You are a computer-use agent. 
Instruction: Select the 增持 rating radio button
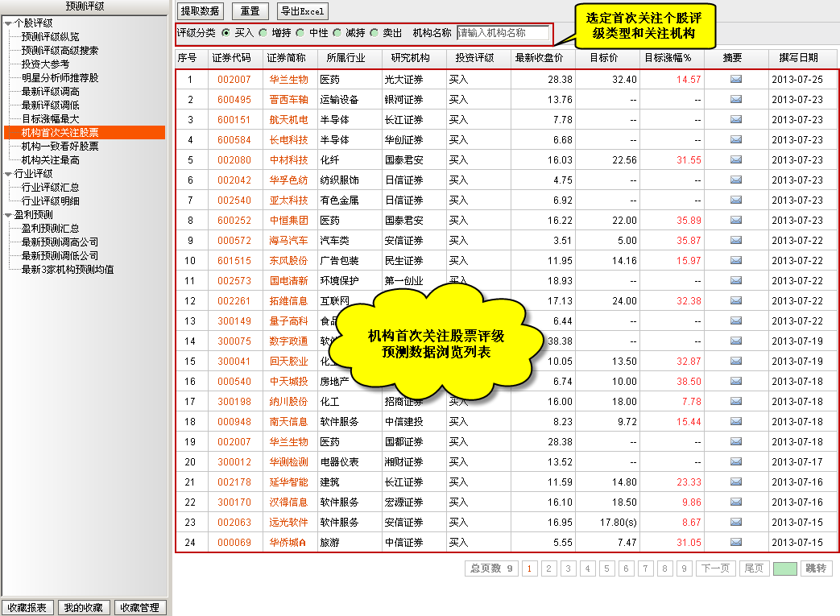coord(263,33)
